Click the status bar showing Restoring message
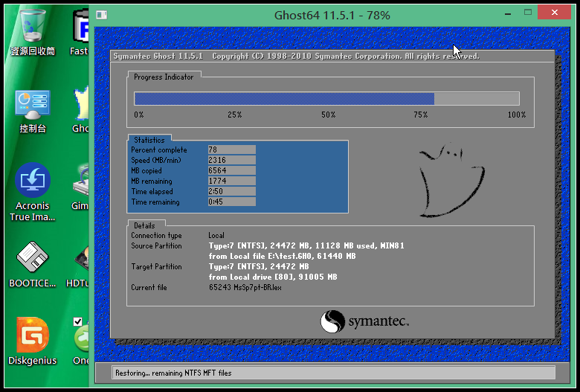580x392 pixels. (x=333, y=373)
